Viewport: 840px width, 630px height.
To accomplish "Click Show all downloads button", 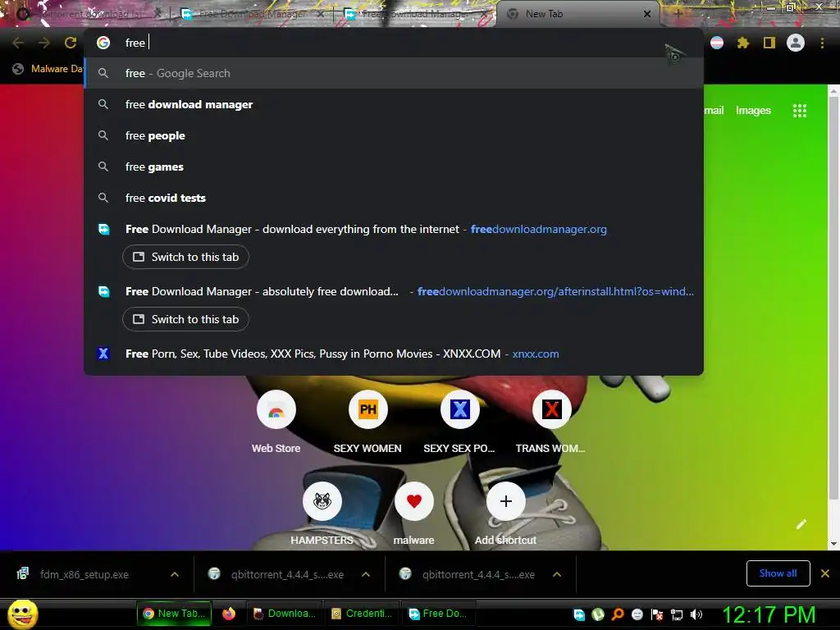I will tap(778, 573).
